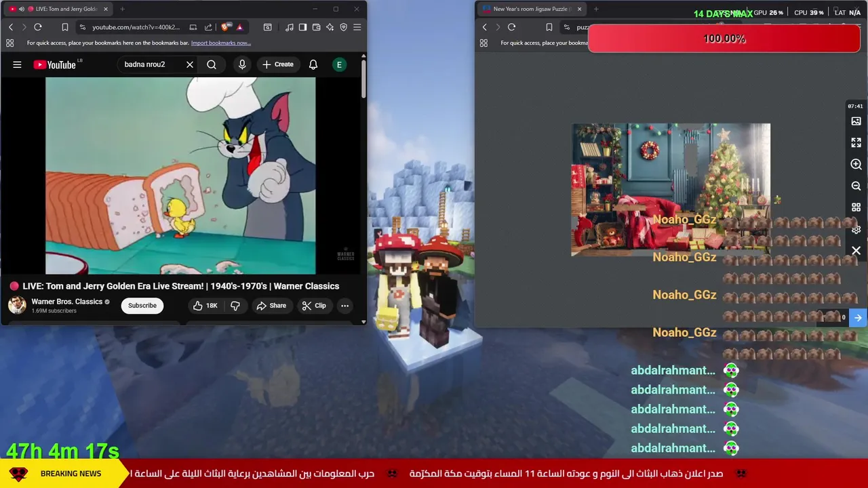868x488 pixels.
Task: Dislike the Tom and Jerry video
Action: pos(235,306)
